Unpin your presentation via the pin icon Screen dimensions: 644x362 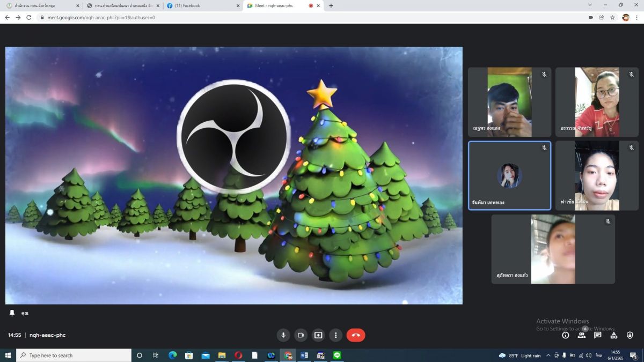[x=12, y=313]
